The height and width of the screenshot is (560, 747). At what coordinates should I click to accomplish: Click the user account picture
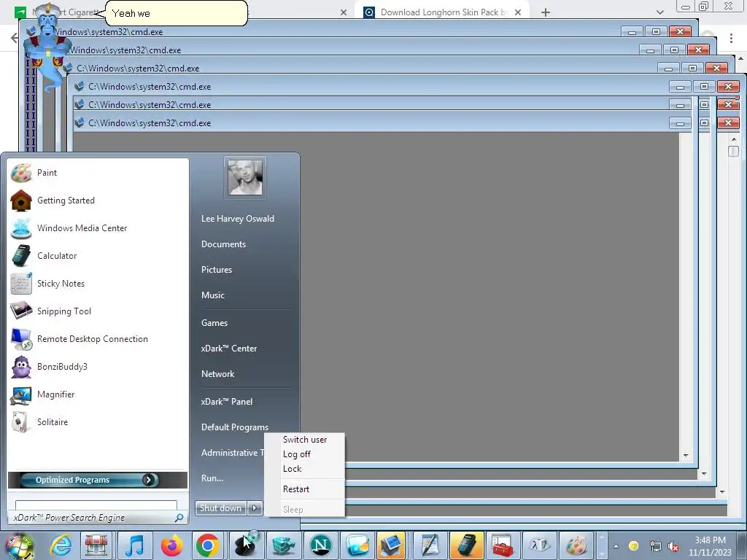pyautogui.click(x=245, y=177)
